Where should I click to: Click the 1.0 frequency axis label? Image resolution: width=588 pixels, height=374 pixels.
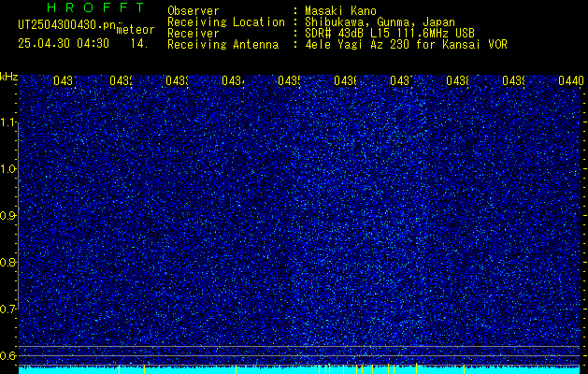pos(8,168)
